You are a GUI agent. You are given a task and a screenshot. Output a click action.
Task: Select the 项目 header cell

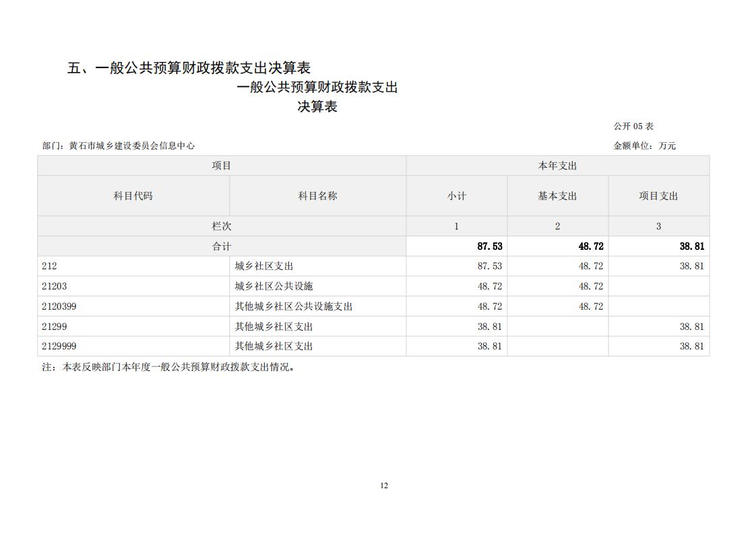click(x=221, y=166)
